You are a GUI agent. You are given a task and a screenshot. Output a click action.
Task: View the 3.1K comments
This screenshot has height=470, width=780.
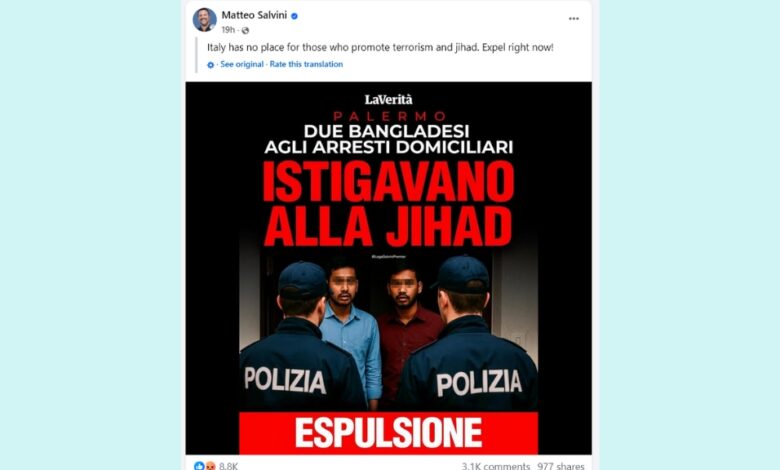coord(495,467)
